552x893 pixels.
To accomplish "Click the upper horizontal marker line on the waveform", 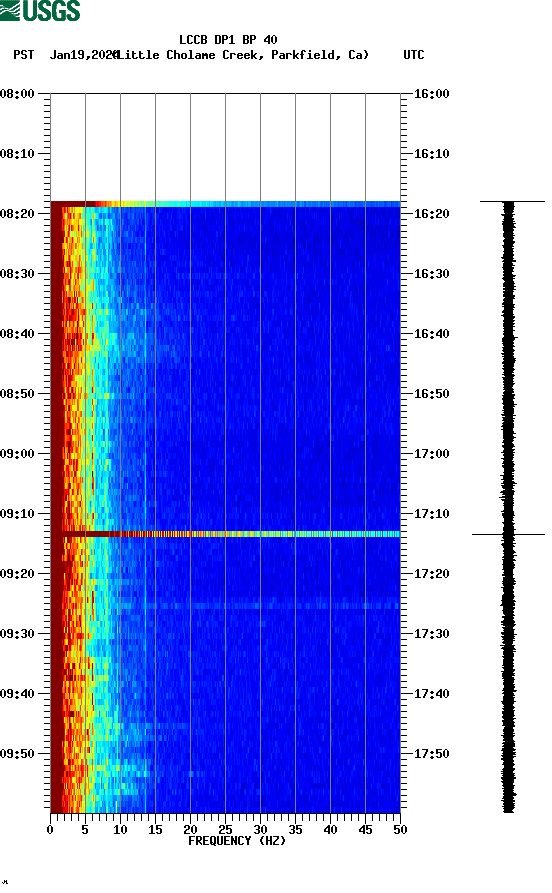I will click(x=512, y=201).
